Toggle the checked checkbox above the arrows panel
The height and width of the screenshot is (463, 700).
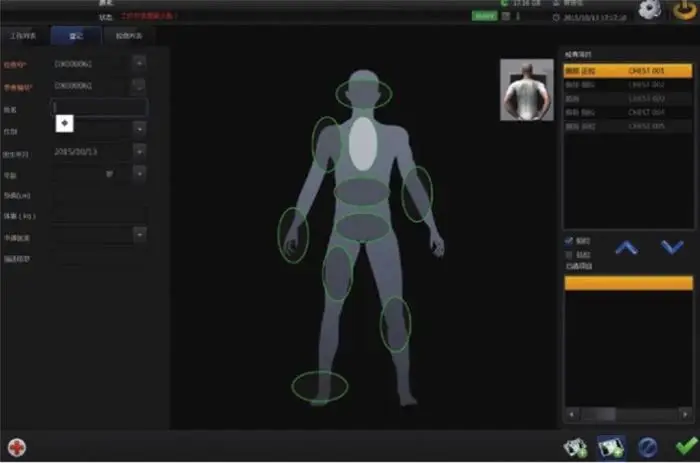[x=569, y=241]
